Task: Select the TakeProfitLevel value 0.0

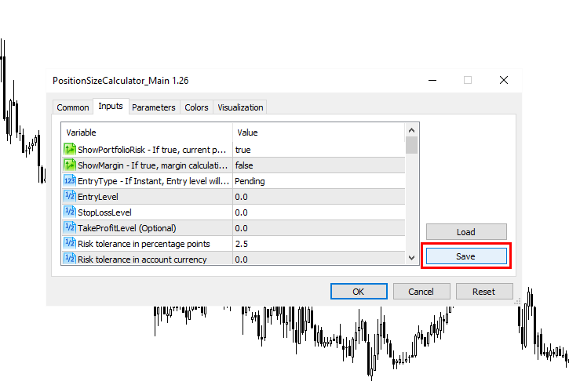Action: point(241,228)
